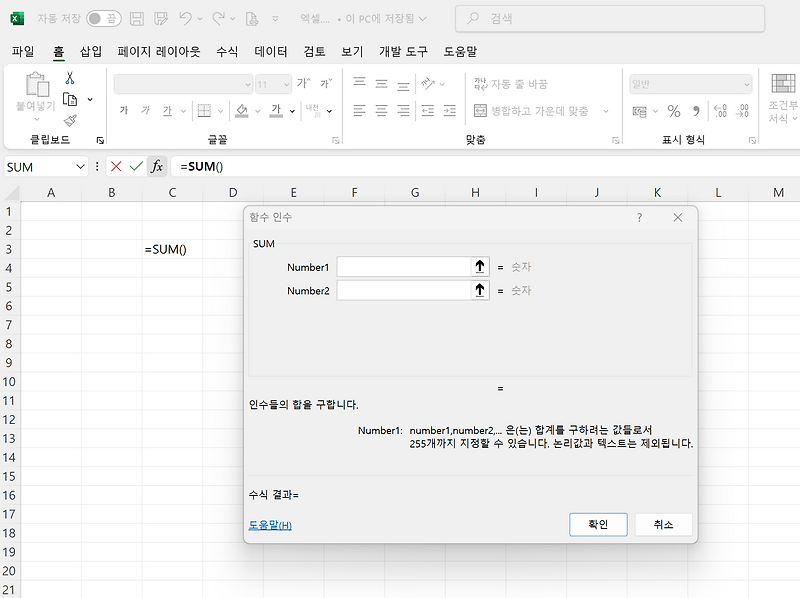Switch to the 보기 (View) tab
Viewport: 800px width, 598px height.
coord(352,52)
